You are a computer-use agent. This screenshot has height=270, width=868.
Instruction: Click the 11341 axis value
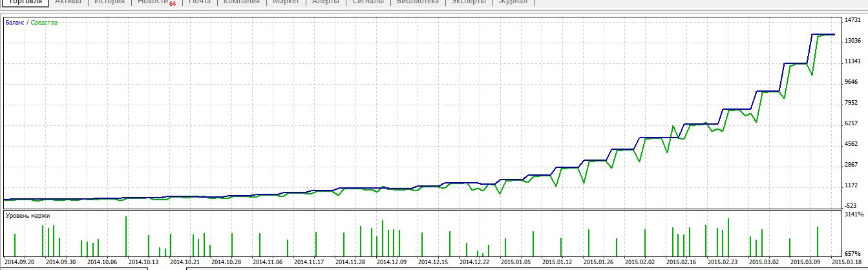point(853,61)
